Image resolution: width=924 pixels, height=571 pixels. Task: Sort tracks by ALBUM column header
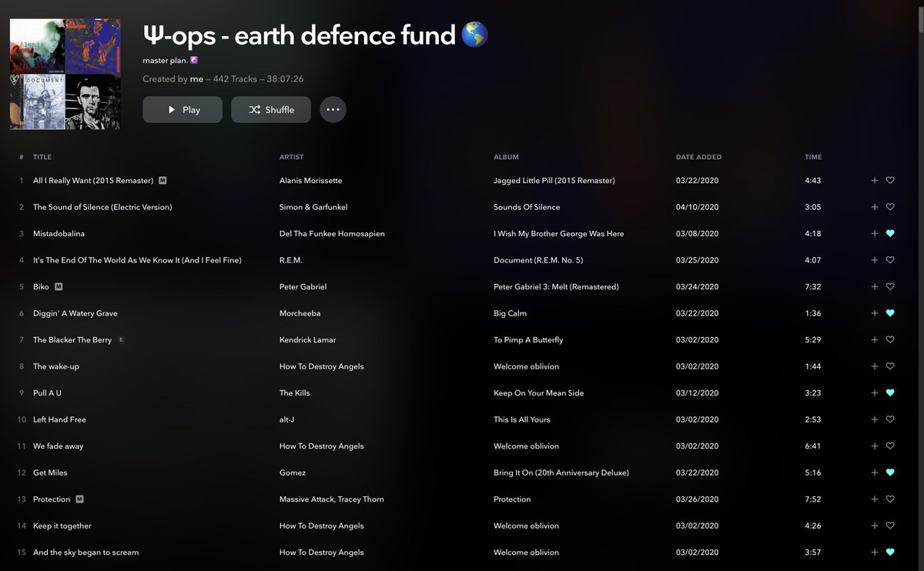(x=506, y=157)
